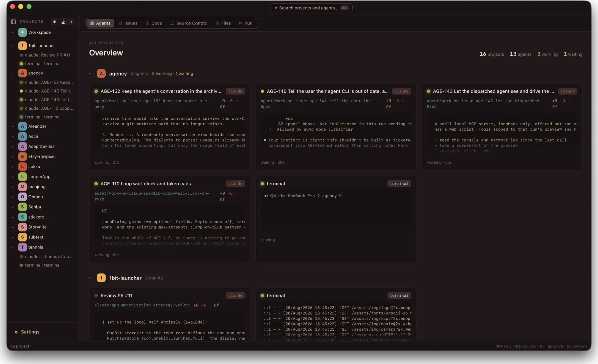The width and height of the screenshot is (598, 364).
Task: Open the Review PR #11 card title
Action: tap(116, 295)
